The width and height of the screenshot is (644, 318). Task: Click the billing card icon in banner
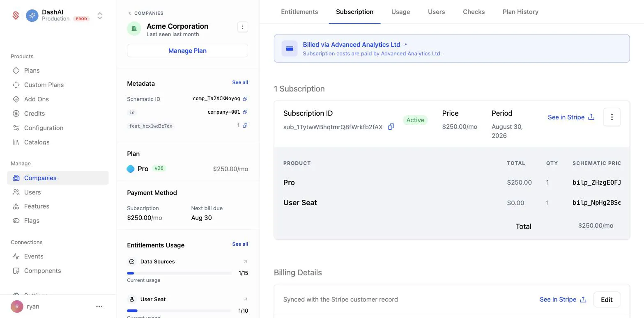[x=290, y=48]
